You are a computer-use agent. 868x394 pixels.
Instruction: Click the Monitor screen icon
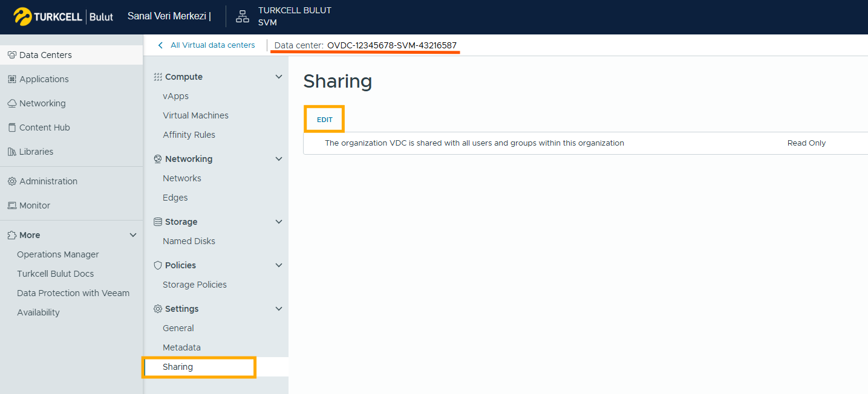[11, 205]
